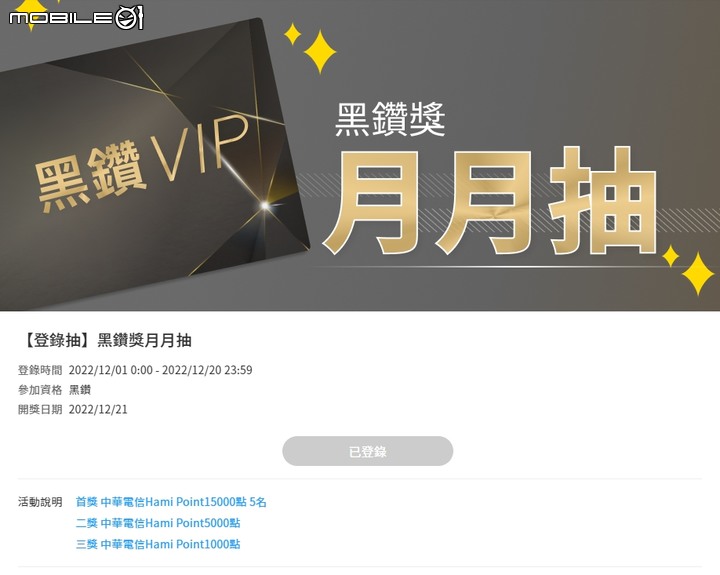Select the 【登錄抽】黑鑽獎月月抽 heading
720x575 pixels.
105,340
